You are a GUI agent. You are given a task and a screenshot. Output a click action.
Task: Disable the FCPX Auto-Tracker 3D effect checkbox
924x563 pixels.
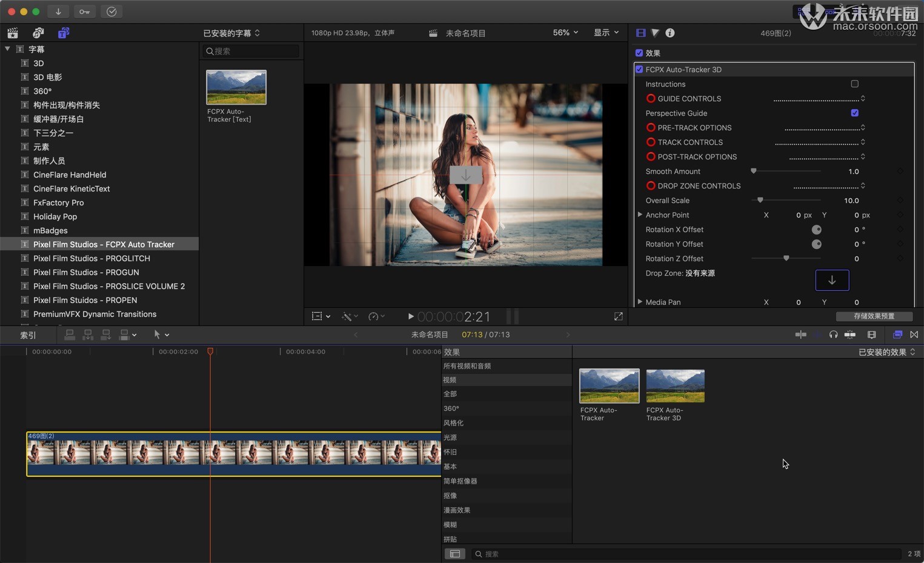pyautogui.click(x=639, y=70)
